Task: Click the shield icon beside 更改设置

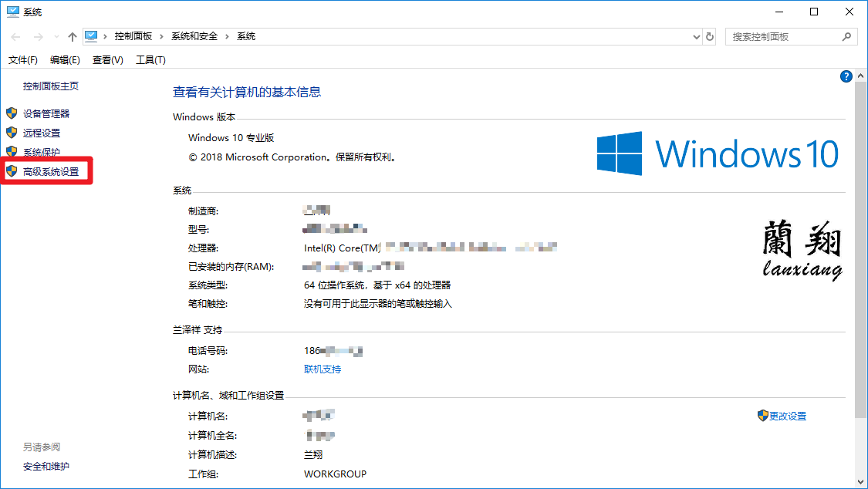Action: point(763,416)
